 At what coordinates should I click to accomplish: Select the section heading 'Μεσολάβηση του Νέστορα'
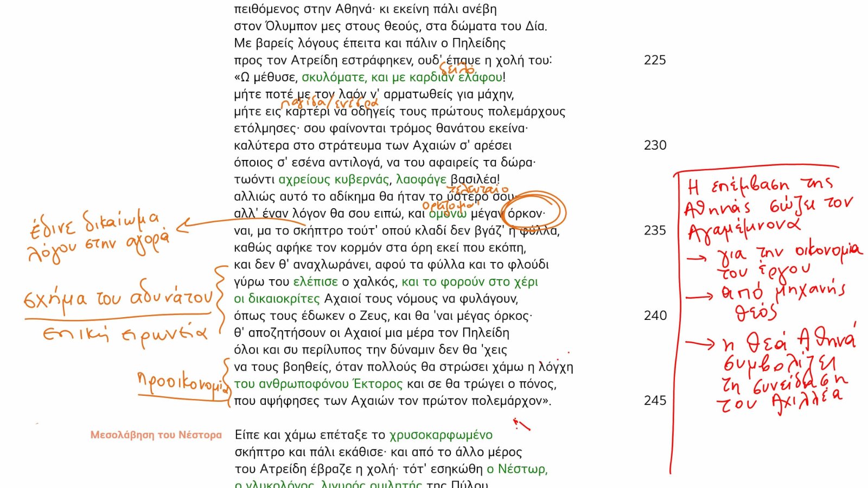pyautogui.click(x=156, y=435)
